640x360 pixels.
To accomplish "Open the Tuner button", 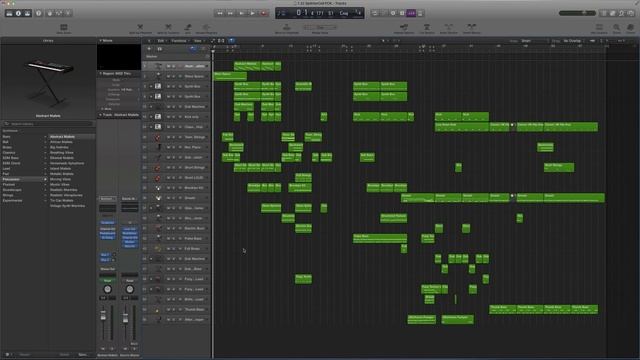I will (x=393, y=13).
